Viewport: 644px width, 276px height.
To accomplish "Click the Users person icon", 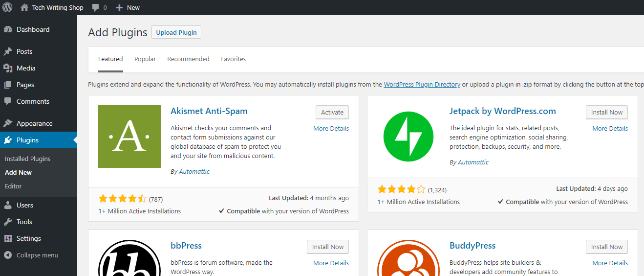I will (x=8, y=205).
